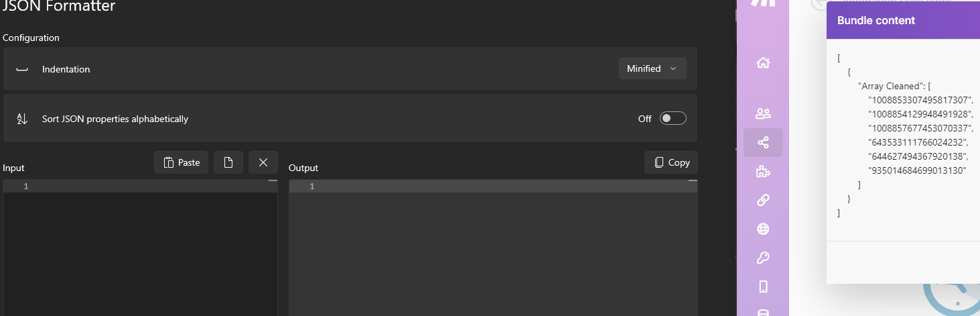Open the Keys icon in sidebar
The width and height of the screenshot is (980, 316).
pyautogui.click(x=762, y=258)
